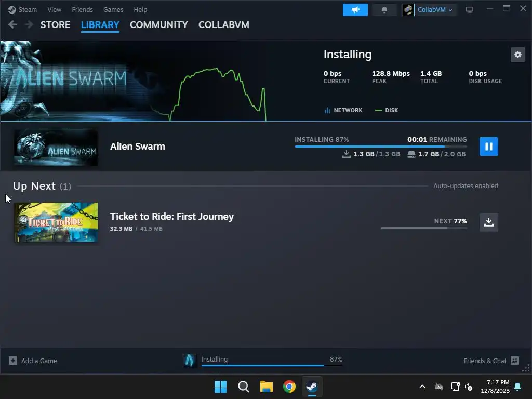
Task: Open Windows notification bell in taskbar
Action: 518,387
